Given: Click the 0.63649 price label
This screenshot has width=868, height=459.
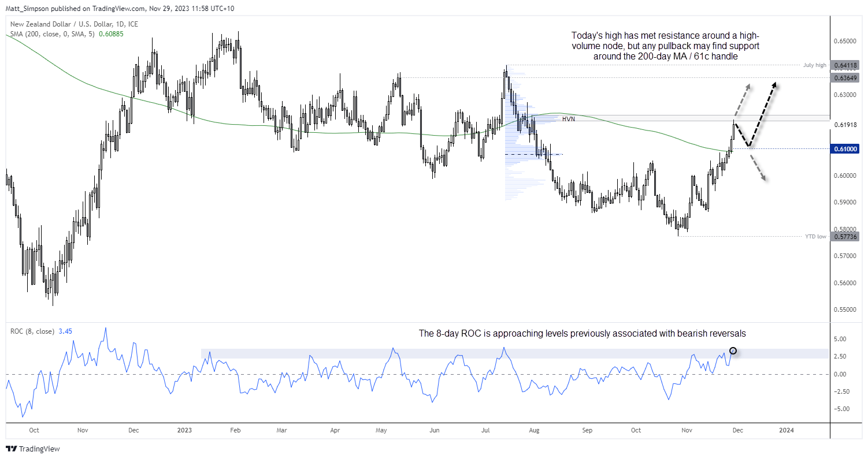Looking at the screenshot, I should [x=845, y=77].
